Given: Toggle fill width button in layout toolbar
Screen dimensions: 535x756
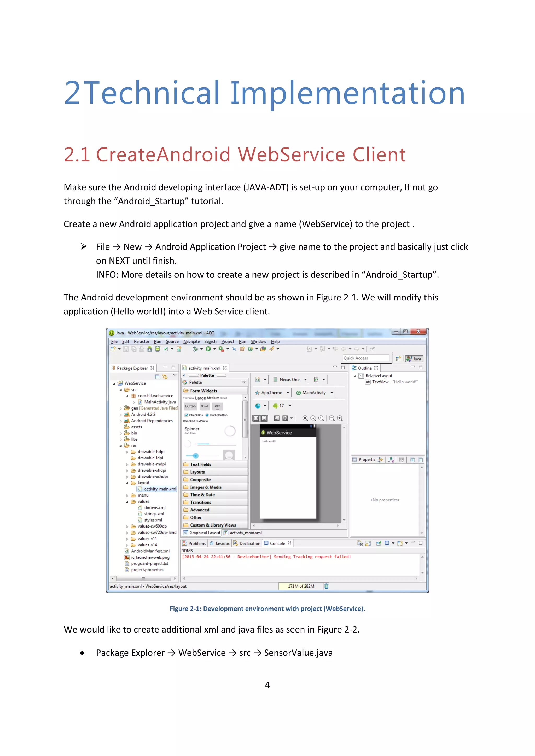Looking at the screenshot, I should 256,418.
